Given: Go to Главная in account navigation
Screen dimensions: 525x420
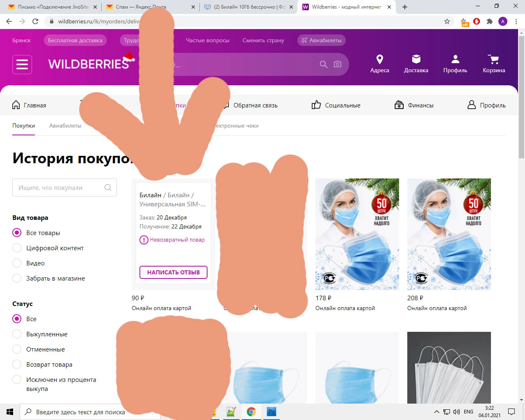Looking at the screenshot, I should (29, 105).
